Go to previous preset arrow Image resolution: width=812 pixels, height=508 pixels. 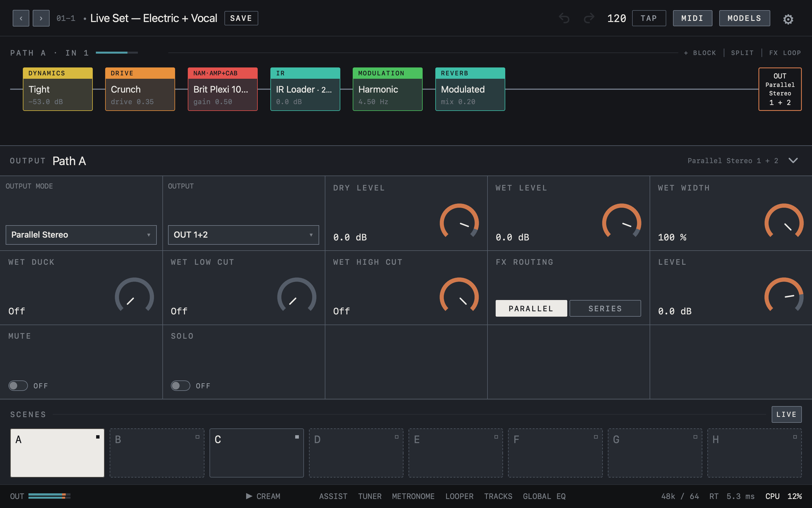tap(21, 18)
